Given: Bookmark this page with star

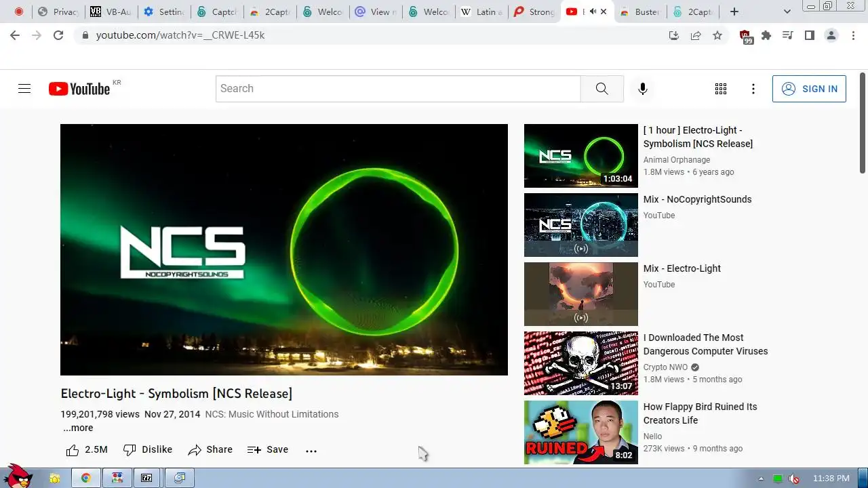Looking at the screenshot, I should pyautogui.click(x=717, y=35).
